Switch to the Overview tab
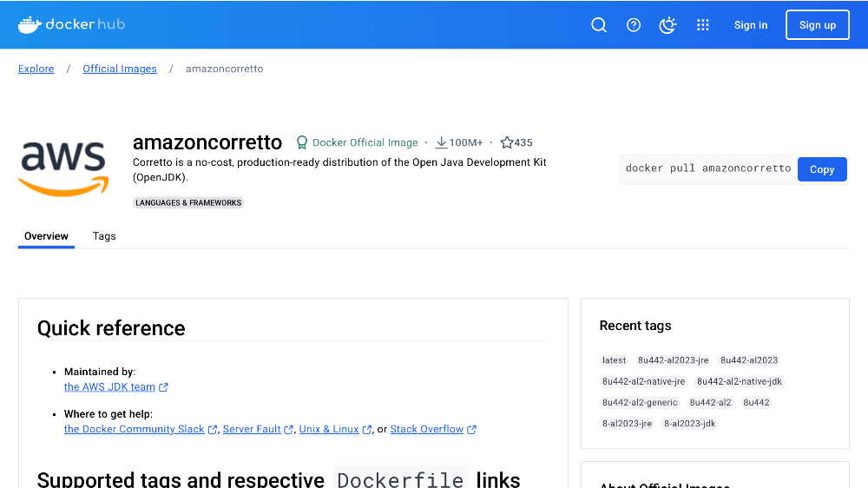This screenshot has width=868, height=488. click(x=47, y=236)
